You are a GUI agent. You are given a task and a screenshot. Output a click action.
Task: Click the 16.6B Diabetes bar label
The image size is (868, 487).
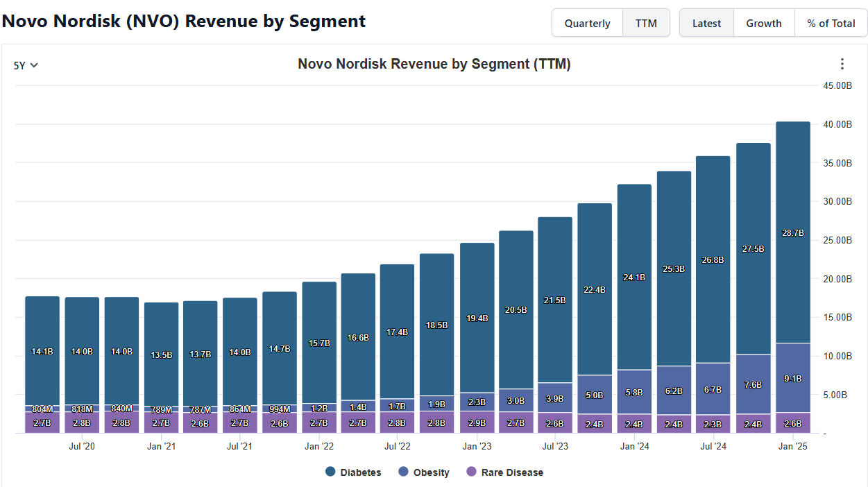[358, 337]
